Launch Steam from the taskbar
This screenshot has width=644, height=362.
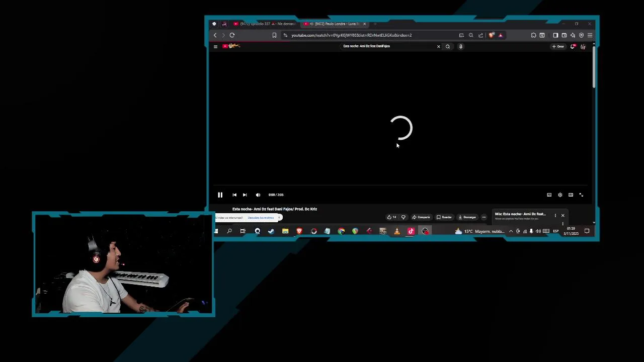[271, 231]
